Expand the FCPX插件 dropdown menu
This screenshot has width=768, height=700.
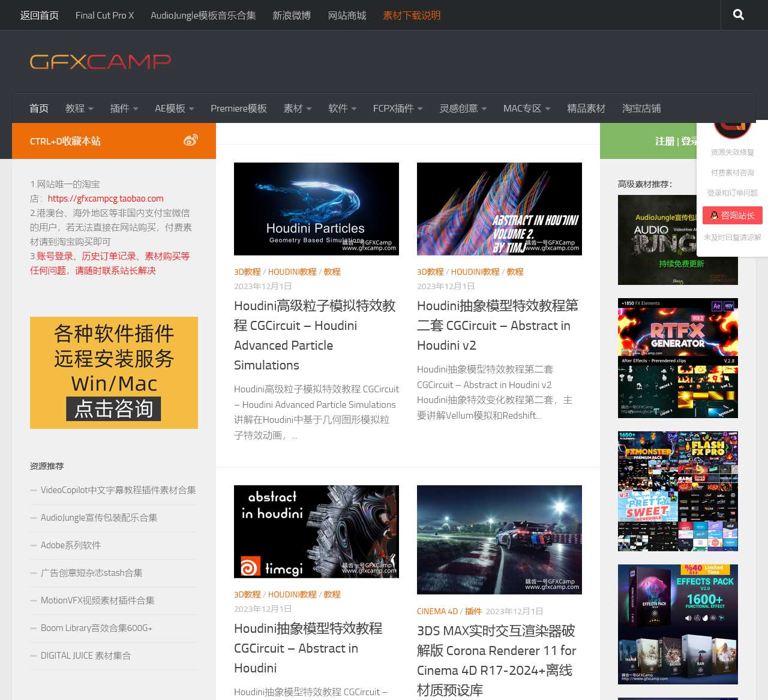pyautogui.click(x=398, y=109)
